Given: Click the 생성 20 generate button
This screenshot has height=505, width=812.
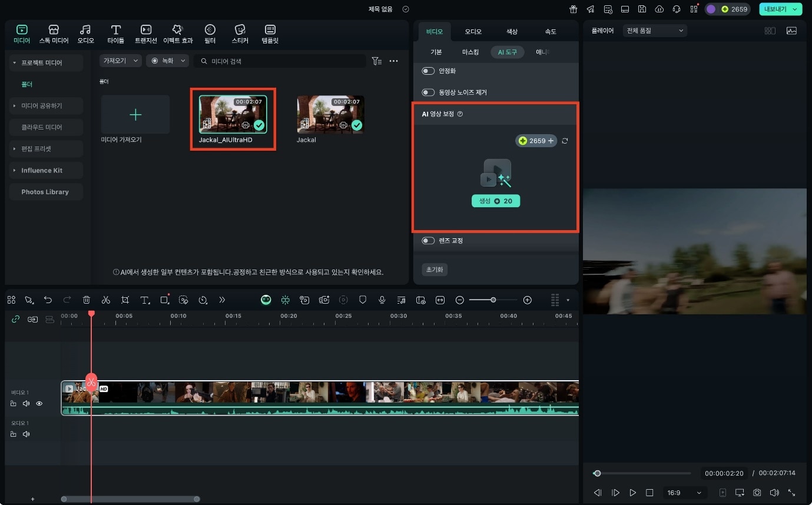Looking at the screenshot, I should click(x=496, y=201).
